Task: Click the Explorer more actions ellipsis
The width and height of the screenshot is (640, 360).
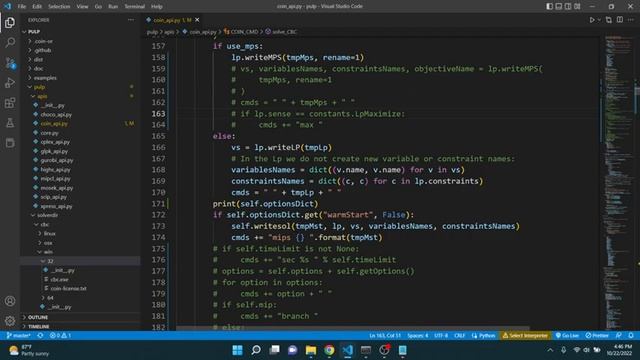Action: coord(131,20)
